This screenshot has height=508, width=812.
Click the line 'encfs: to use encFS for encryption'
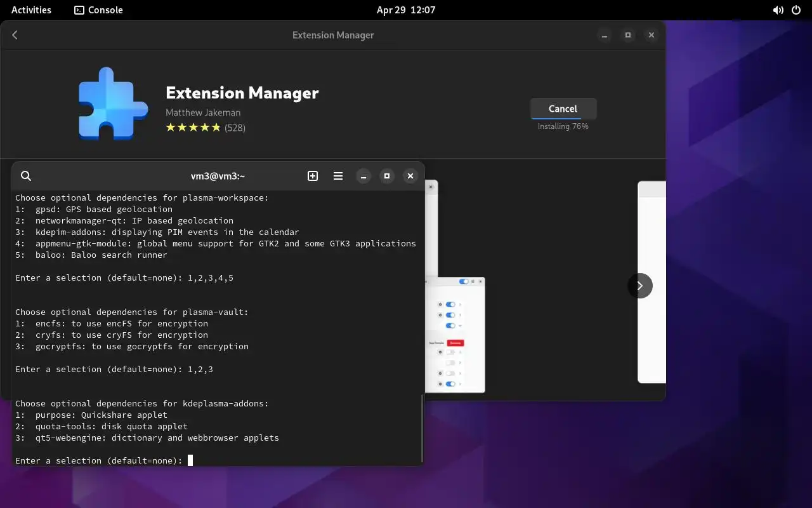tap(122, 323)
